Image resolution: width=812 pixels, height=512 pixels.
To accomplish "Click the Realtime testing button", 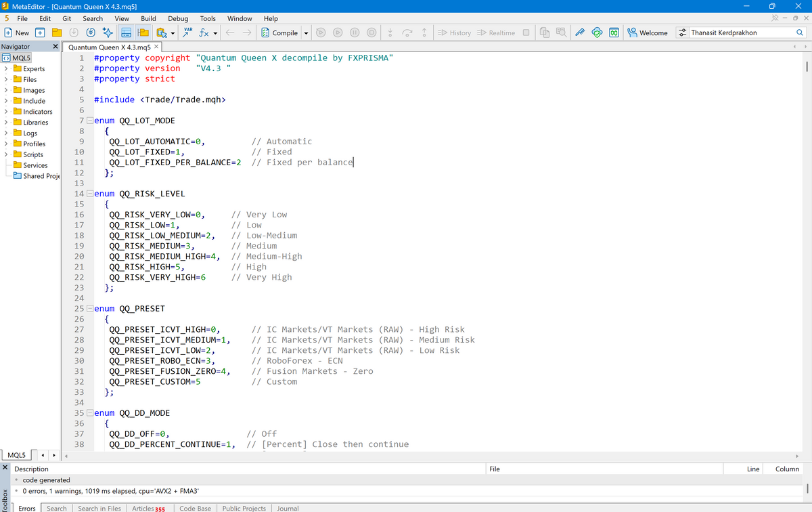I will coord(496,33).
